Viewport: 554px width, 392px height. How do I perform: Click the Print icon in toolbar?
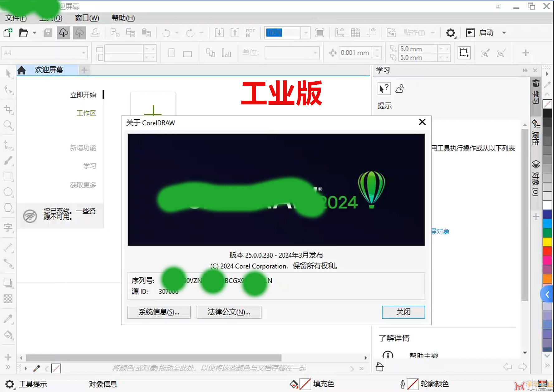(95, 33)
